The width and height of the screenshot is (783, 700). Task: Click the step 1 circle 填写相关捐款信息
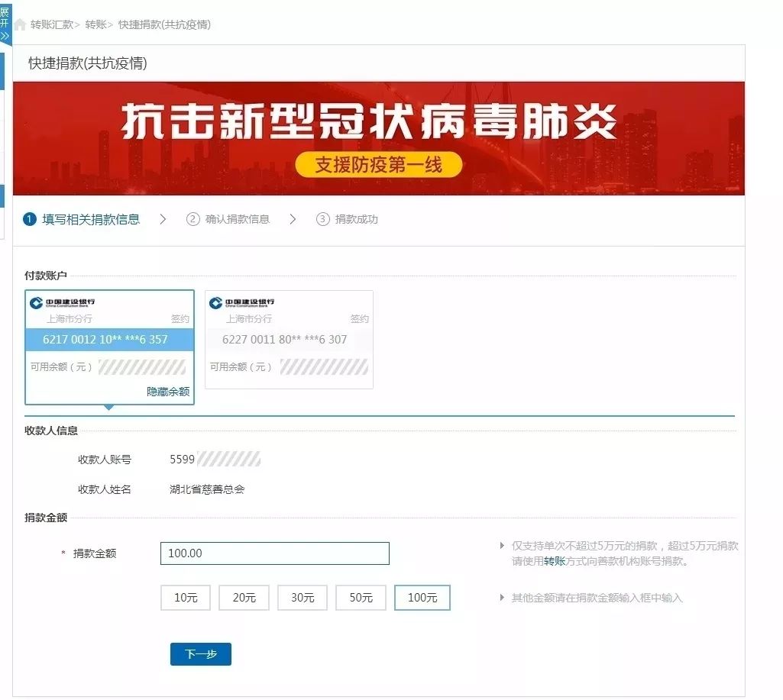(29, 219)
